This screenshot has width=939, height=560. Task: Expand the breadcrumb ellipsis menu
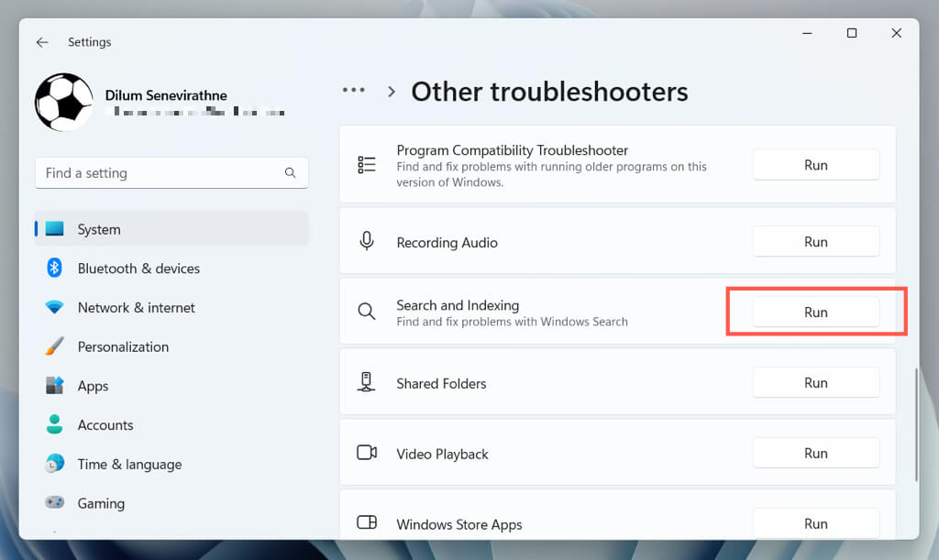point(353,91)
